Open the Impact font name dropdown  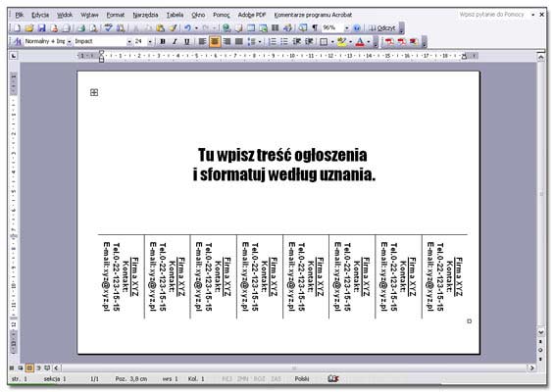pos(129,42)
